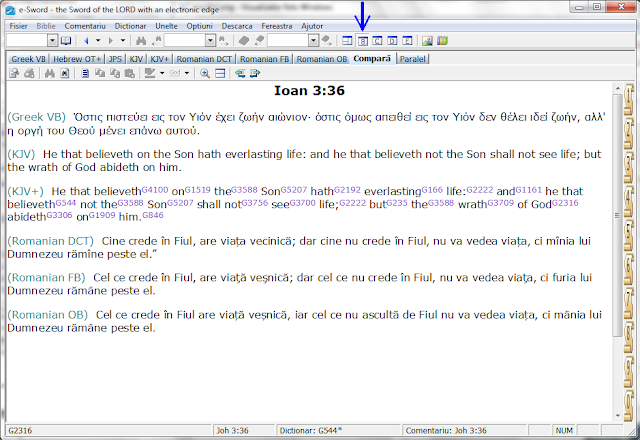Click the green left-arrow sync icon
The image size is (640, 440).
click(240, 73)
